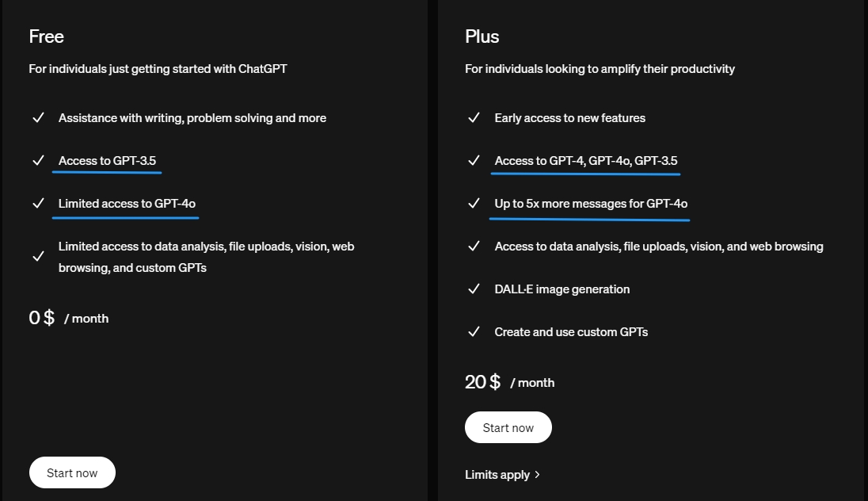Open the Limits apply link
This screenshot has width=868, height=501.
[497, 474]
